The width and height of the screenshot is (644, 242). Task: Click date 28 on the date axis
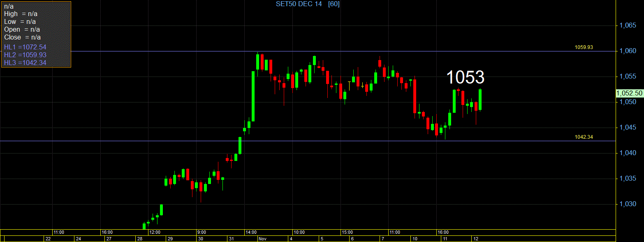(139, 239)
